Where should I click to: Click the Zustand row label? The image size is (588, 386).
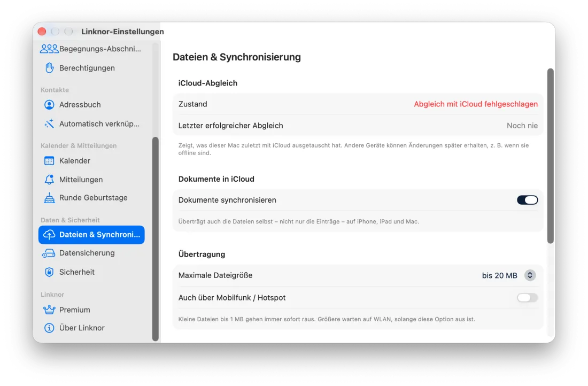click(x=193, y=104)
